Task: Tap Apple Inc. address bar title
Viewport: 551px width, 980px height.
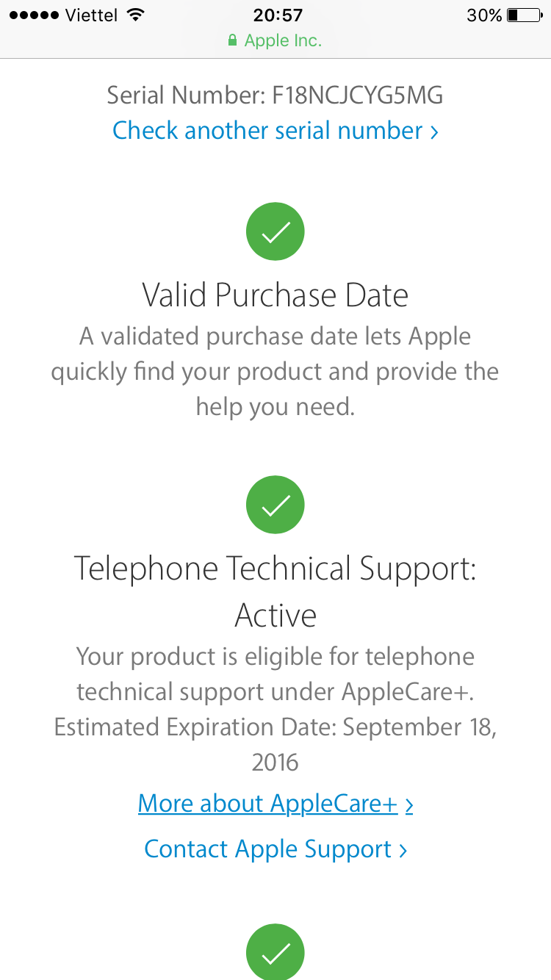Action: (283, 41)
